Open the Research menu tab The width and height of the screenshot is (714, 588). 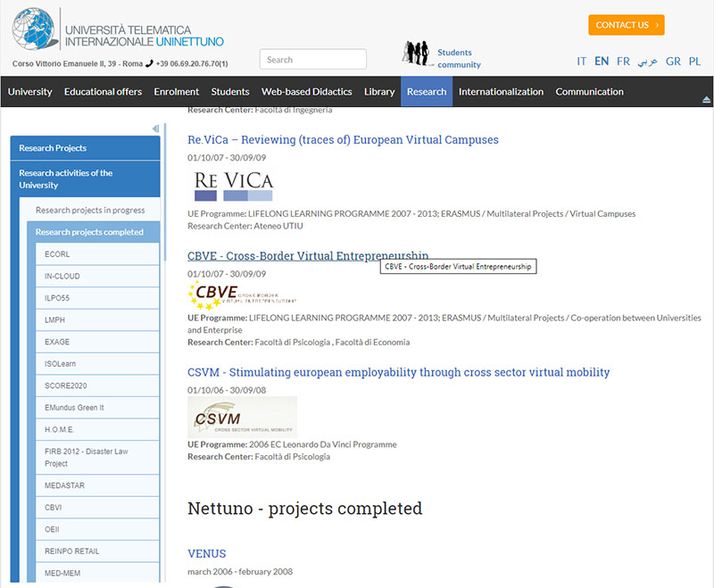coord(426,92)
